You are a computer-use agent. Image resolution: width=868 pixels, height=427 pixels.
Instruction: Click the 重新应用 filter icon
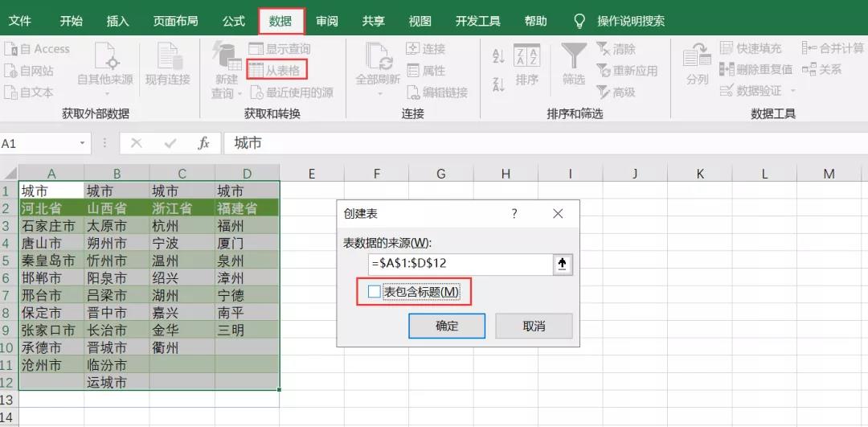point(603,70)
